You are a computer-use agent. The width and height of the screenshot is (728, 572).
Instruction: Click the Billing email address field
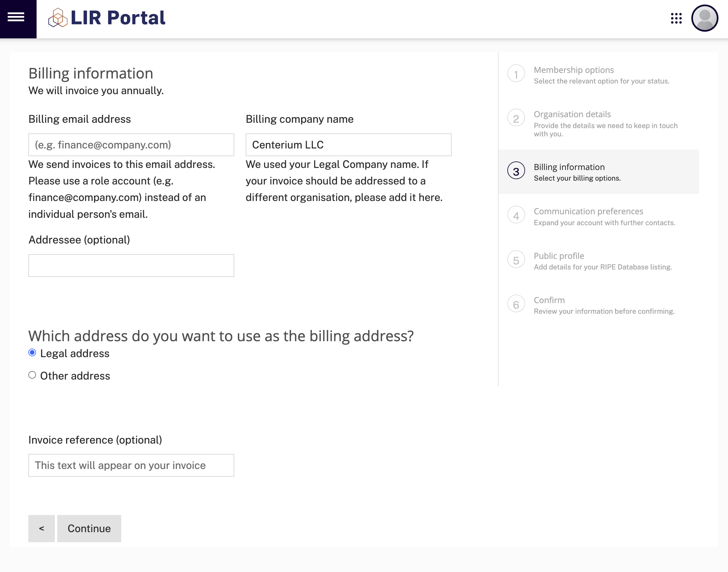pyautogui.click(x=131, y=145)
